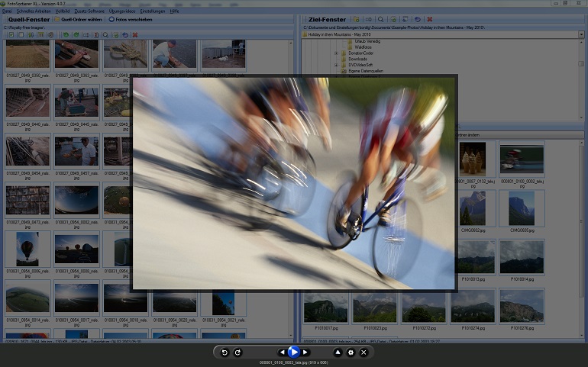
Task: Expand the DVDVideoSoft tree node
Action: [x=336, y=65]
